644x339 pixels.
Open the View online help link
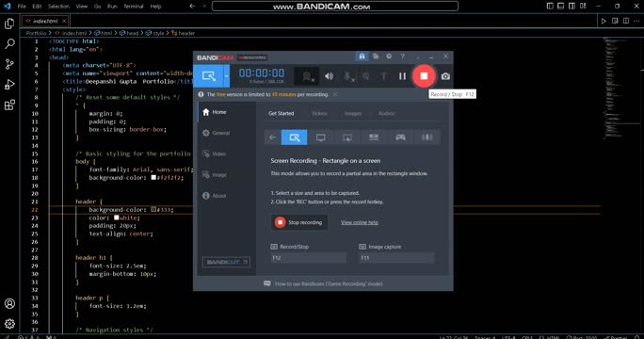[x=360, y=222]
